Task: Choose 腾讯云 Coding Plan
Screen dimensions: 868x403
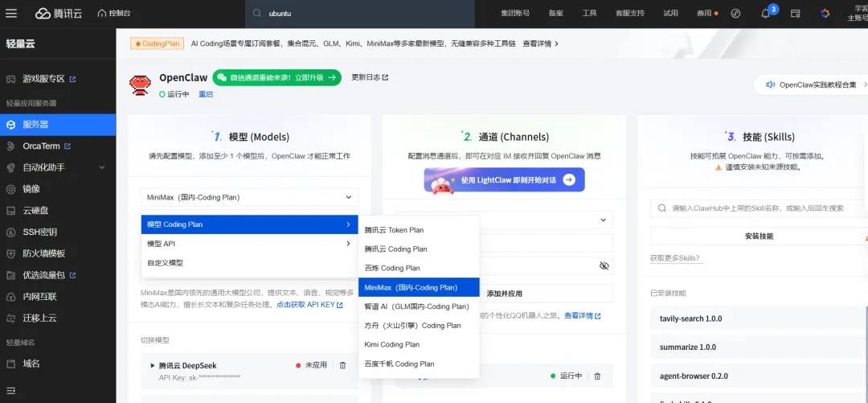Action: 419,249
